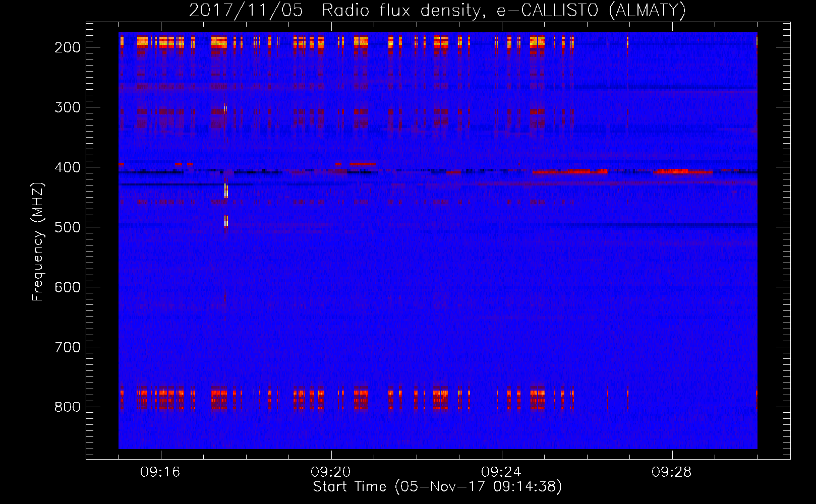This screenshot has width=816, height=504.
Task: Click the 09:20 time axis label
Action: [331, 472]
